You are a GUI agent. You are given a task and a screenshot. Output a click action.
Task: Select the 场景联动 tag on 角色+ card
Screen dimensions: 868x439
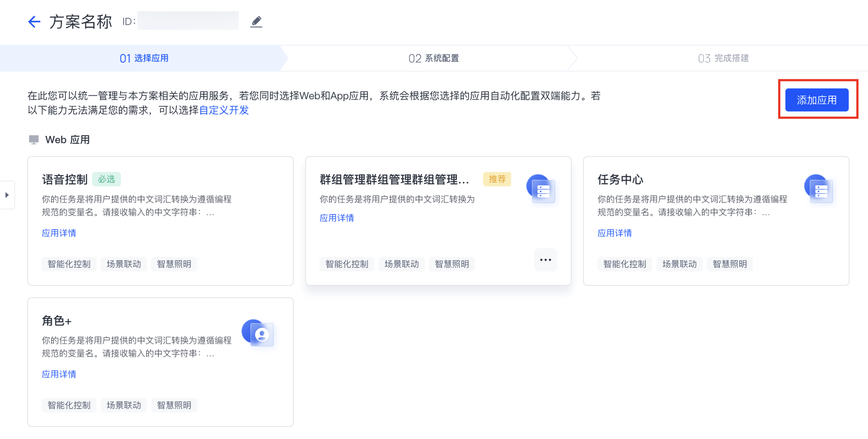pos(124,405)
